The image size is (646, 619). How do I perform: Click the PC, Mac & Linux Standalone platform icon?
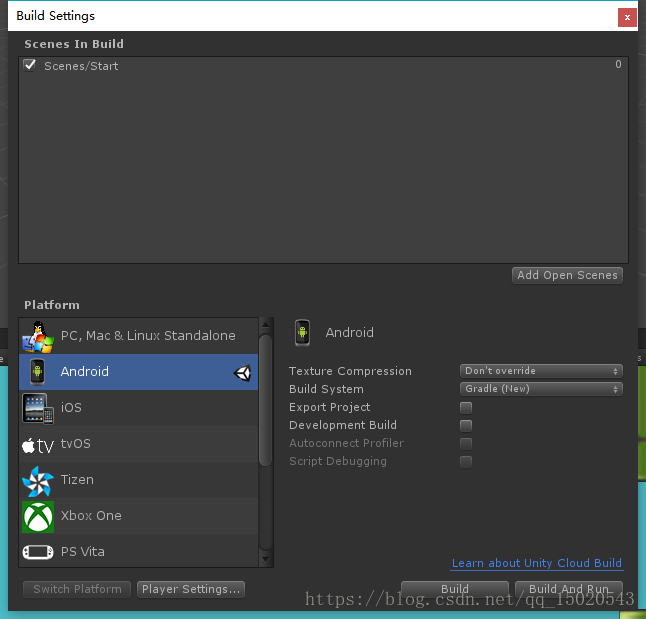click(38, 337)
